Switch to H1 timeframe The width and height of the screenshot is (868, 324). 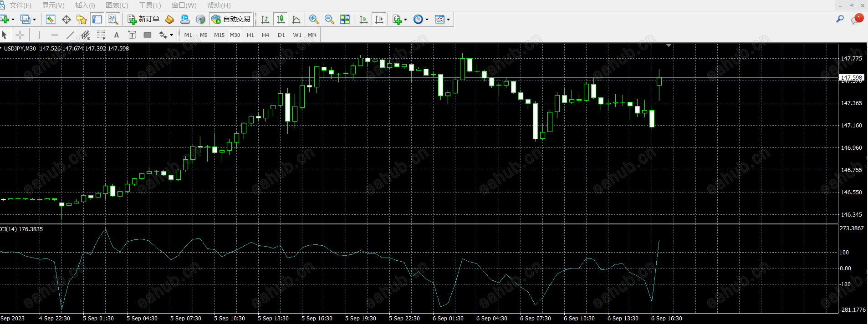[250, 35]
